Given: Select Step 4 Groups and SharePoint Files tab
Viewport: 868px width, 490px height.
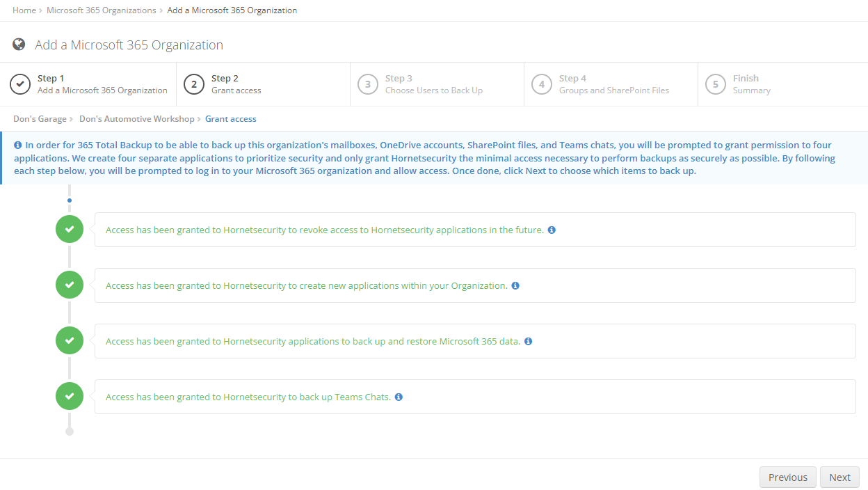Looking at the screenshot, I should coord(611,84).
